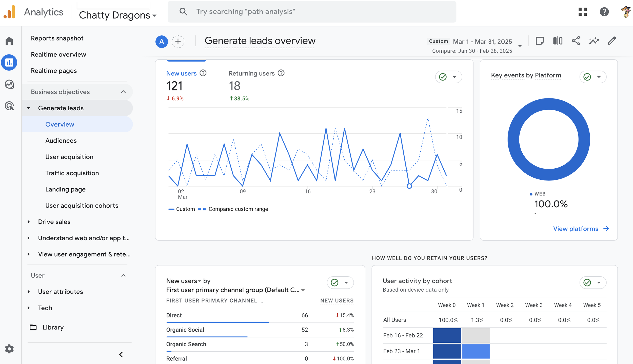Select Traffic acquisition report
This screenshot has width=633, height=364.
pos(72,173)
